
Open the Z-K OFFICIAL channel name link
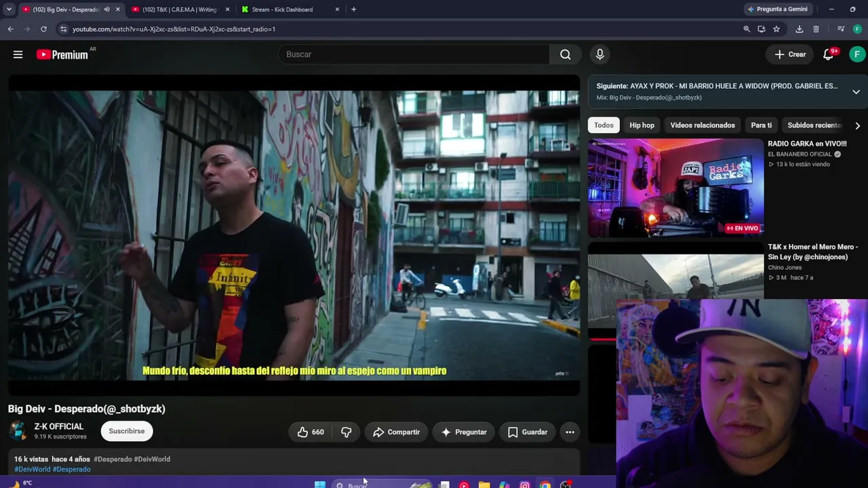[59, 426]
